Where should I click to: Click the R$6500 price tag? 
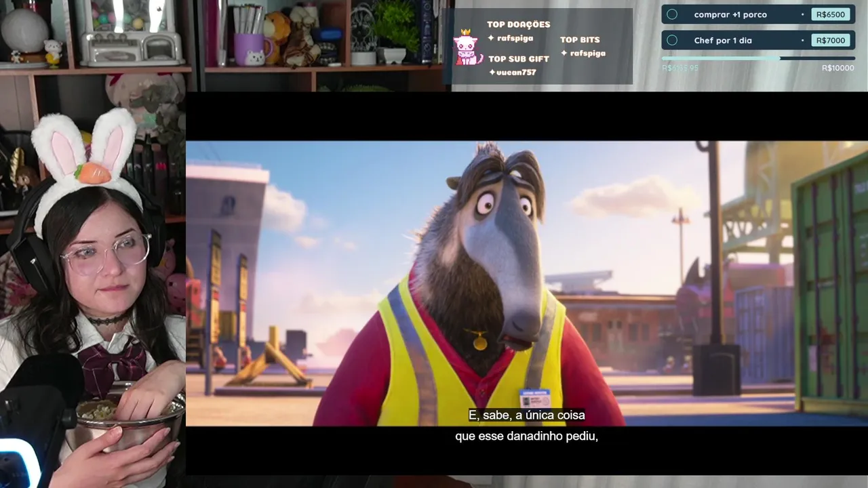[x=830, y=14]
